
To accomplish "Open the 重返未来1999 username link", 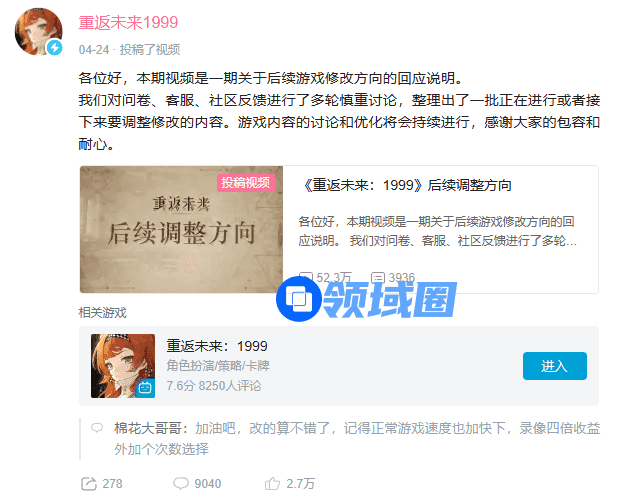I will (x=128, y=22).
